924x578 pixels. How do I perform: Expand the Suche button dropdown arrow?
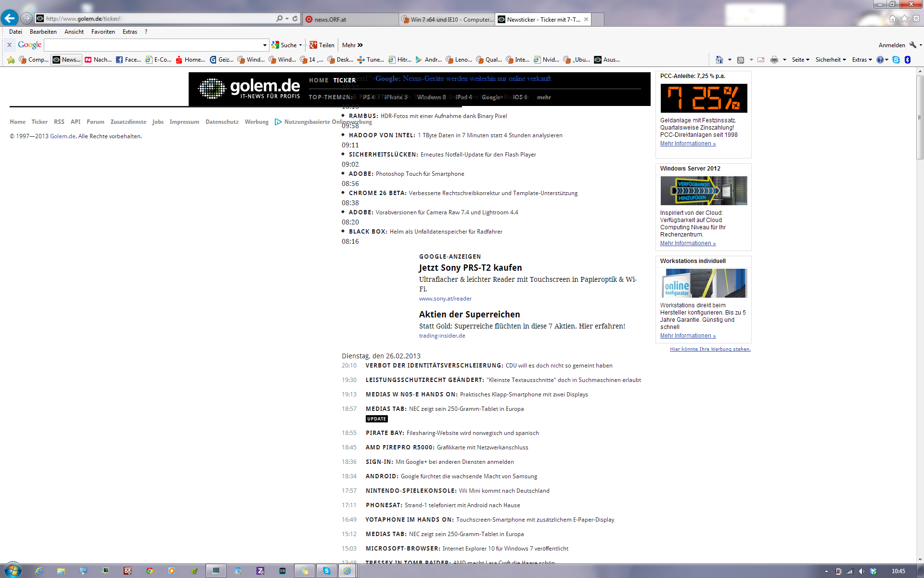(300, 45)
